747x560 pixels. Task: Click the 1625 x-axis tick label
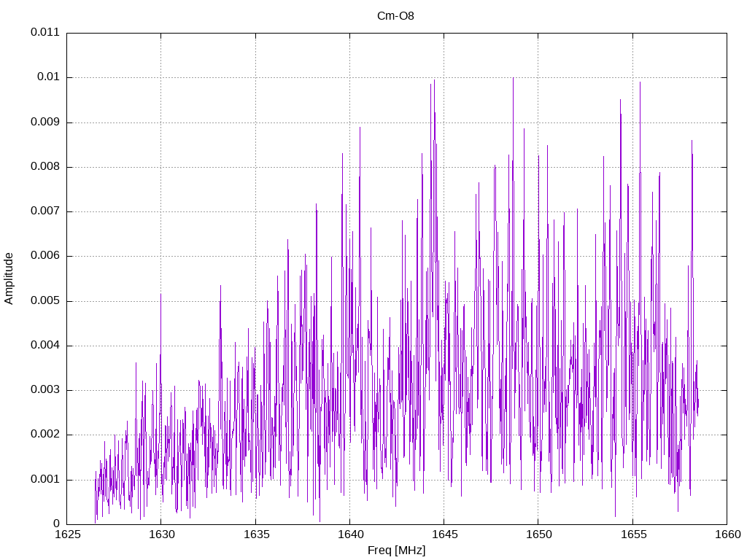point(68,534)
